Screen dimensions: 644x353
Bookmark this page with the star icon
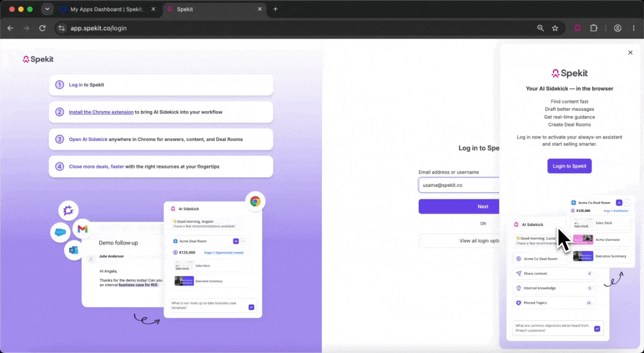click(x=555, y=28)
